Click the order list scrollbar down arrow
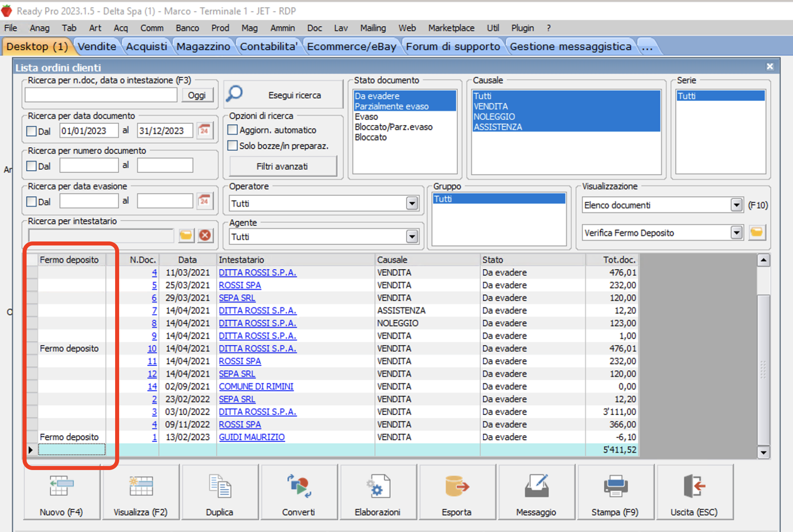 coord(763,452)
